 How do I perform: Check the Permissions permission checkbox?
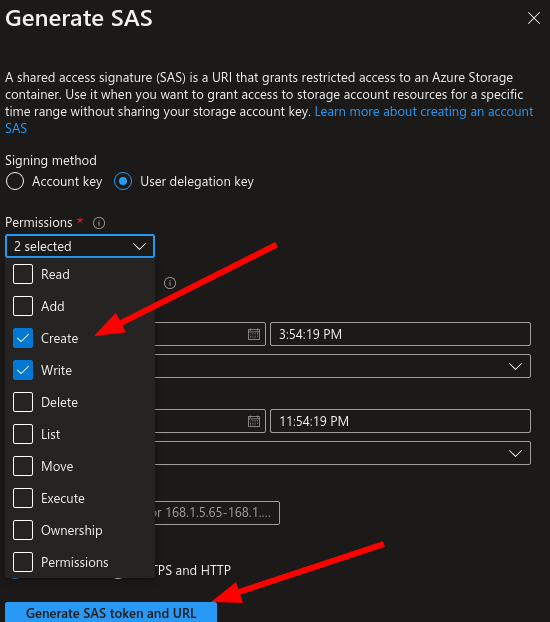[x=23, y=562]
